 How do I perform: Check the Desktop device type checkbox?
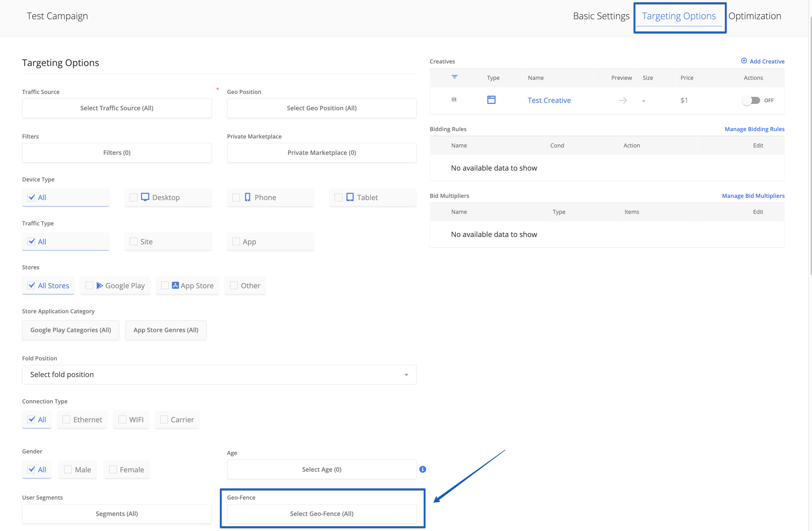(x=134, y=198)
